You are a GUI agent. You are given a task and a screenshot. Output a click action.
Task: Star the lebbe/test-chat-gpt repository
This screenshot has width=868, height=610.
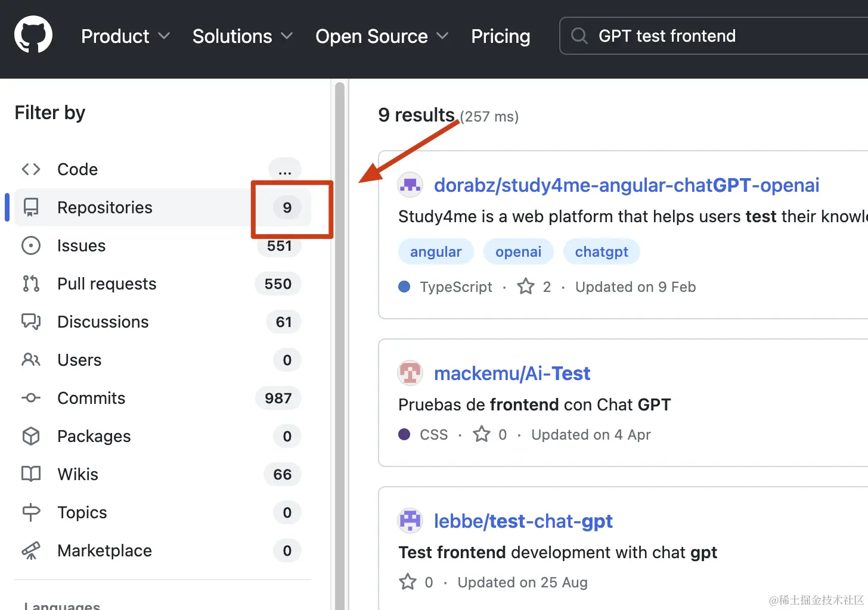point(408,582)
